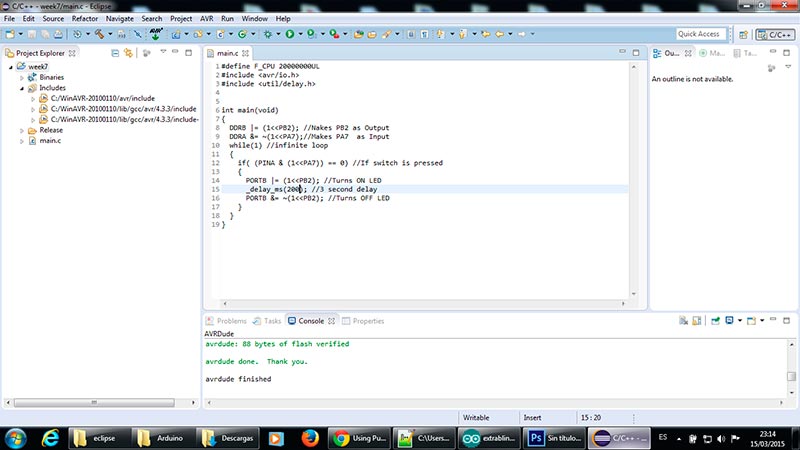
Task: Click the volume speaker tray icon
Action: click(x=721, y=439)
